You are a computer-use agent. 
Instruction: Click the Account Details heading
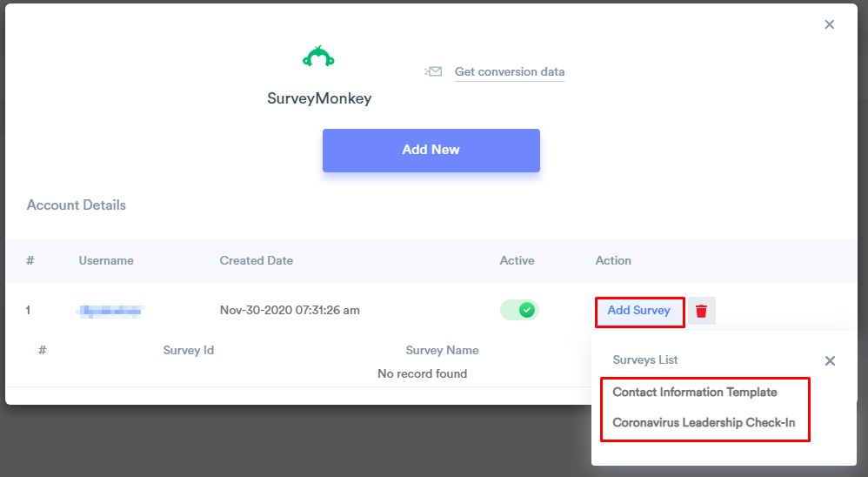(77, 205)
